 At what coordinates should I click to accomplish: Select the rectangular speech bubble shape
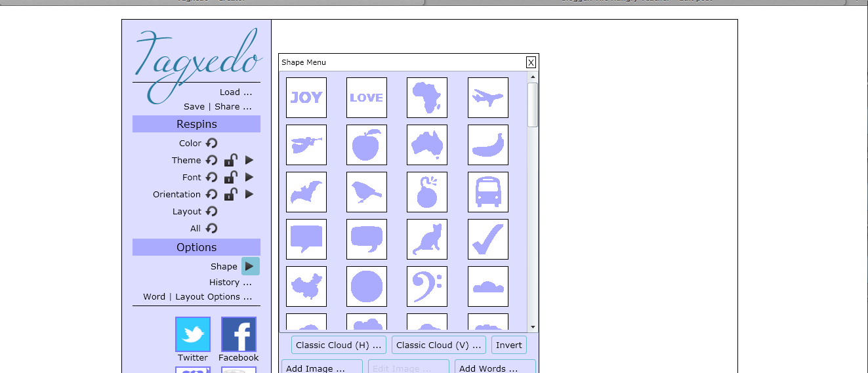(306, 239)
